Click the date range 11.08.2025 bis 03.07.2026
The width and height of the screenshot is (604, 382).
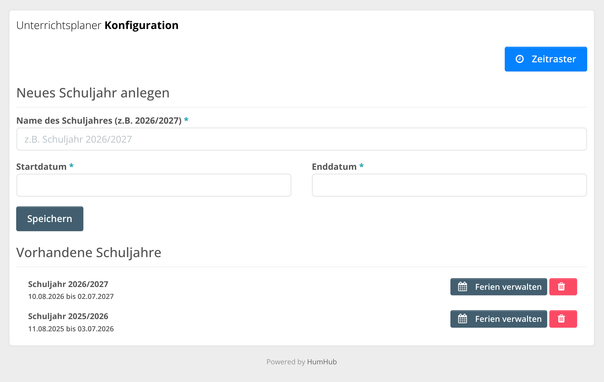pyautogui.click(x=71, y=329)
